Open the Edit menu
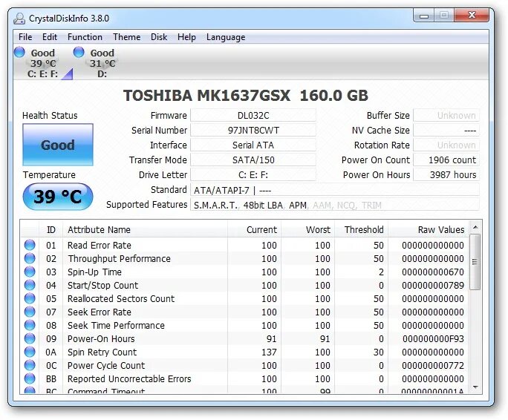508x420 pixels. coord(50,37)
